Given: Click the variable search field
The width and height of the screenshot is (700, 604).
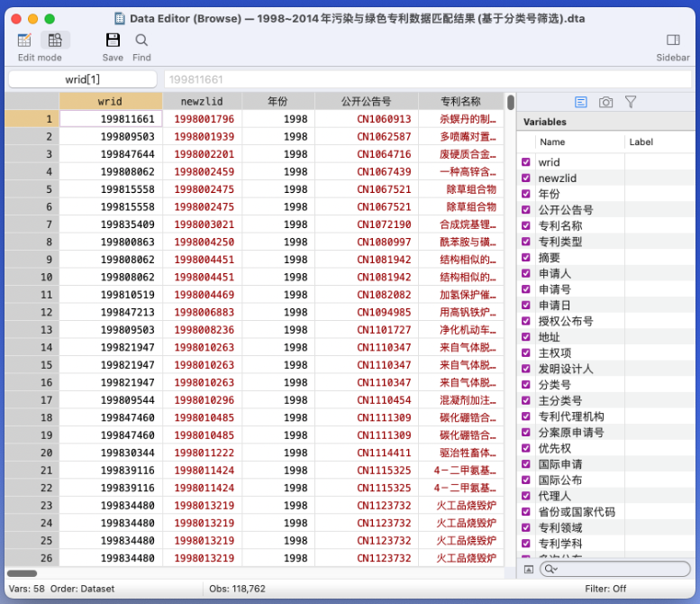Looking at the screenshot, I should [615, 569].
